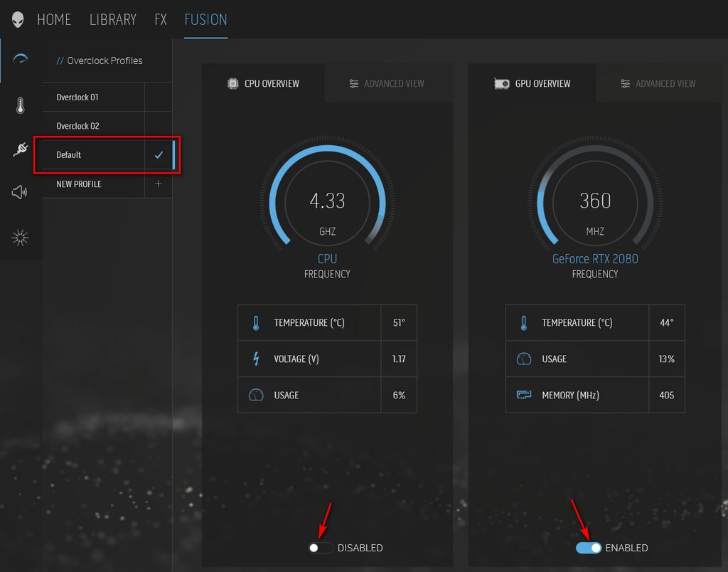Open the starburst sidebar icon

[x=20, y=238]
